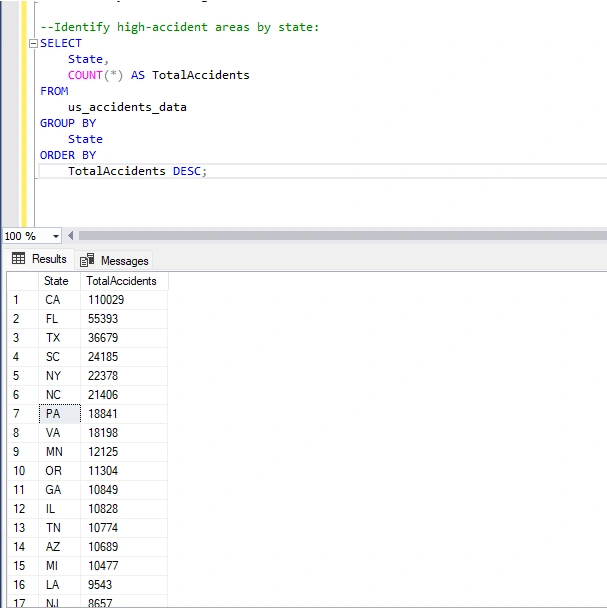The height and width of the screenshot is (608, 607).
Task: Click the ORDER BY keyword
Action: pos(68,155)
